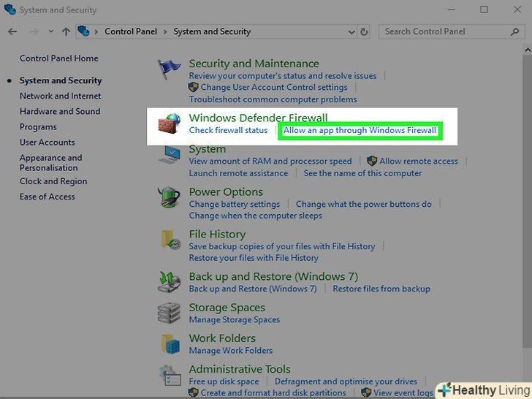Click Allow an app through Windows Firewall
This screenshot has height=399, width=532.
click(x=360, y=130)
